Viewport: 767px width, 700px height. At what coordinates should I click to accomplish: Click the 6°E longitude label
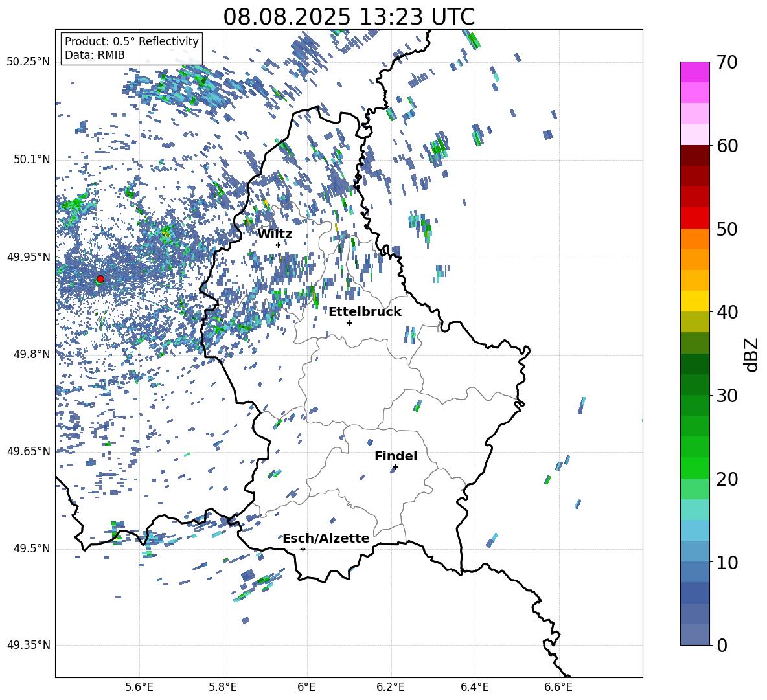(306, 688)
